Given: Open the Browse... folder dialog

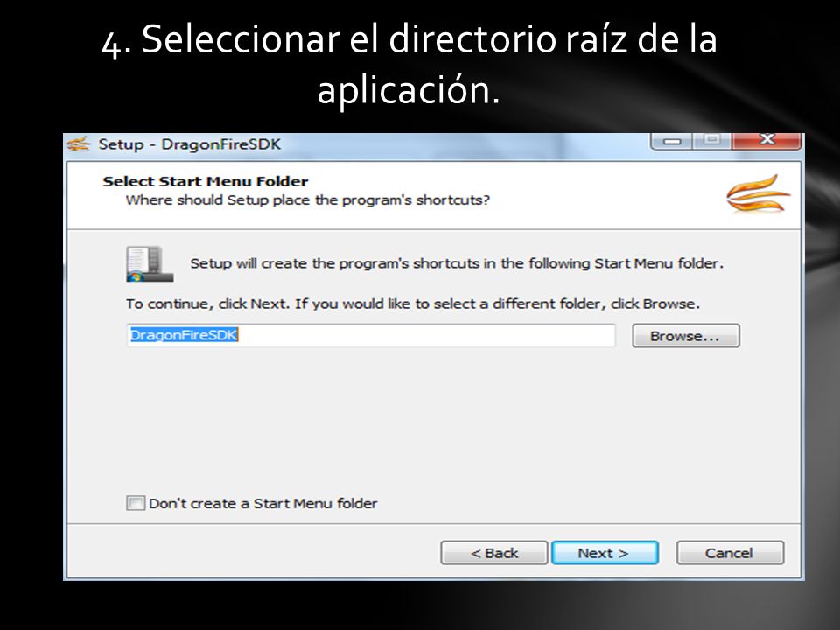Looking at the screenshot, I should (686, 336).
